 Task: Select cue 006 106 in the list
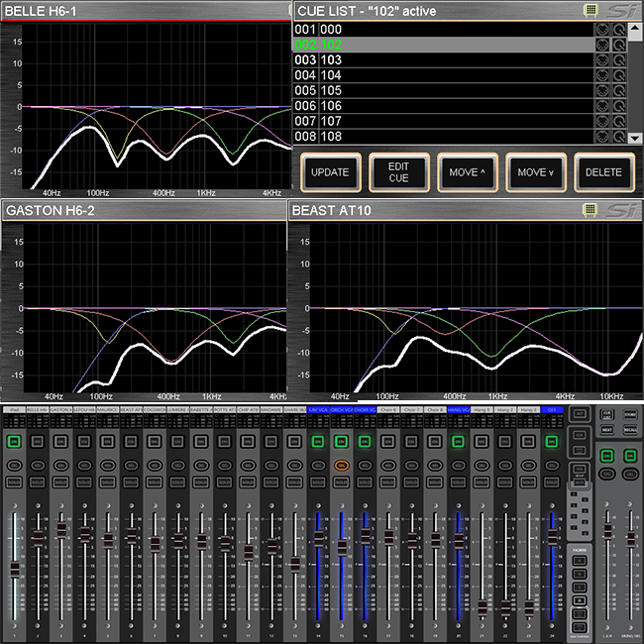pos(444,106)
